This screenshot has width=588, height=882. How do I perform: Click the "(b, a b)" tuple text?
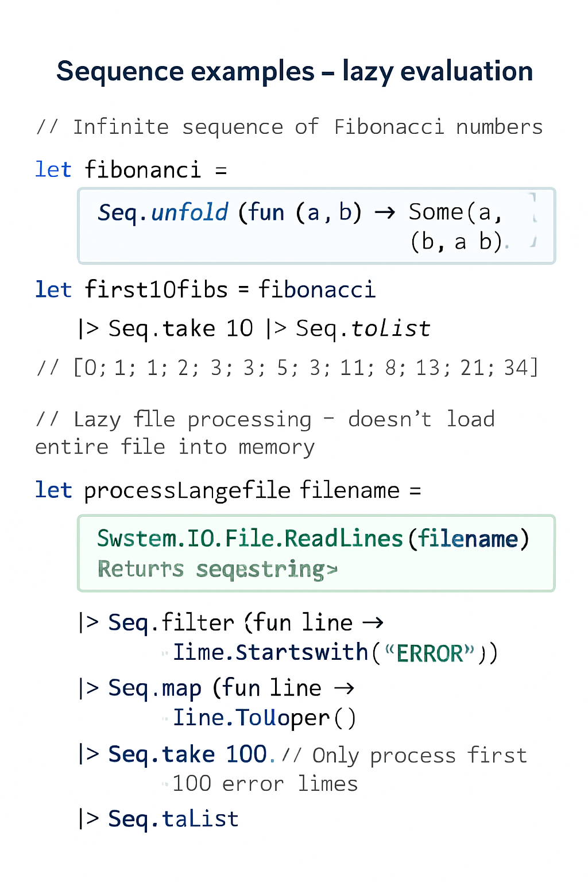click(457, 242)
